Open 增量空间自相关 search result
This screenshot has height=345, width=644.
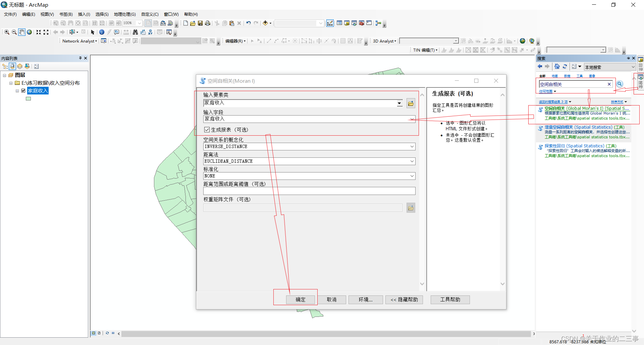point(584,127)
